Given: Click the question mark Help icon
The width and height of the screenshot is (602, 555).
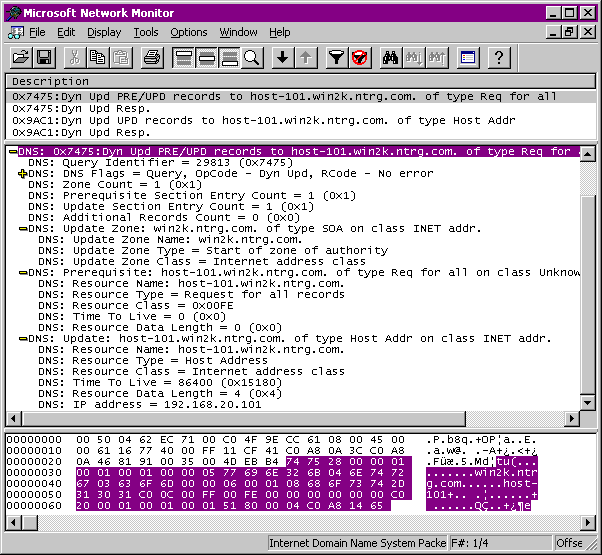Looking at the screenshot, I should pos(499,58).
